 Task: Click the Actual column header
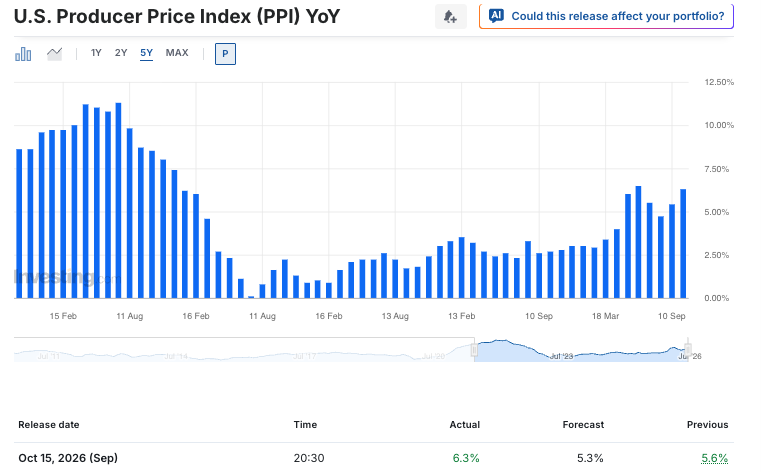[464, 424]
